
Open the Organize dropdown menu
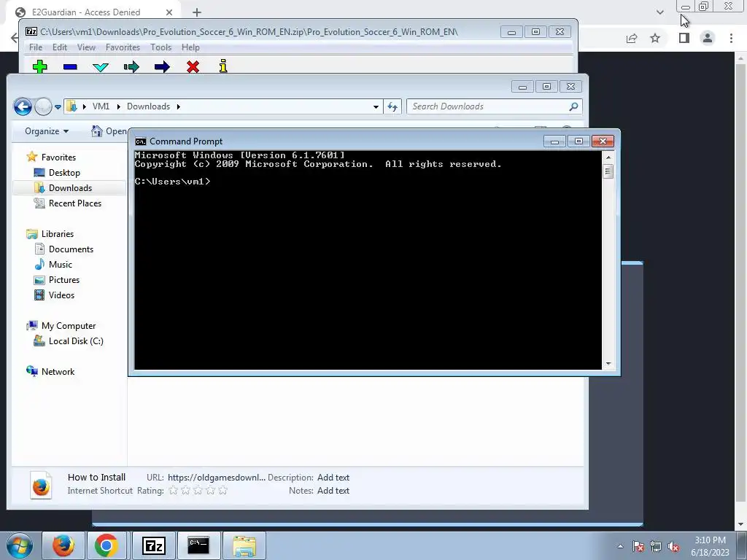[x=47, y=131]
